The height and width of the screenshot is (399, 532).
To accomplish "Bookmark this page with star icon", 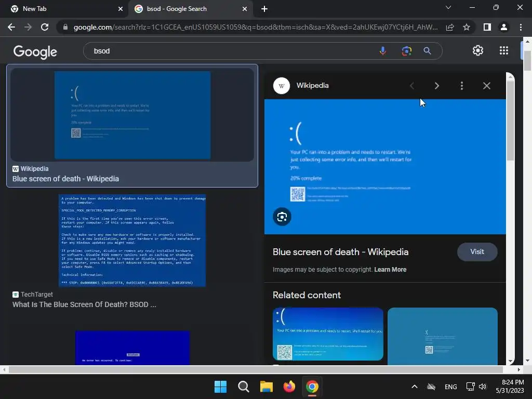I will click(467, 27).
